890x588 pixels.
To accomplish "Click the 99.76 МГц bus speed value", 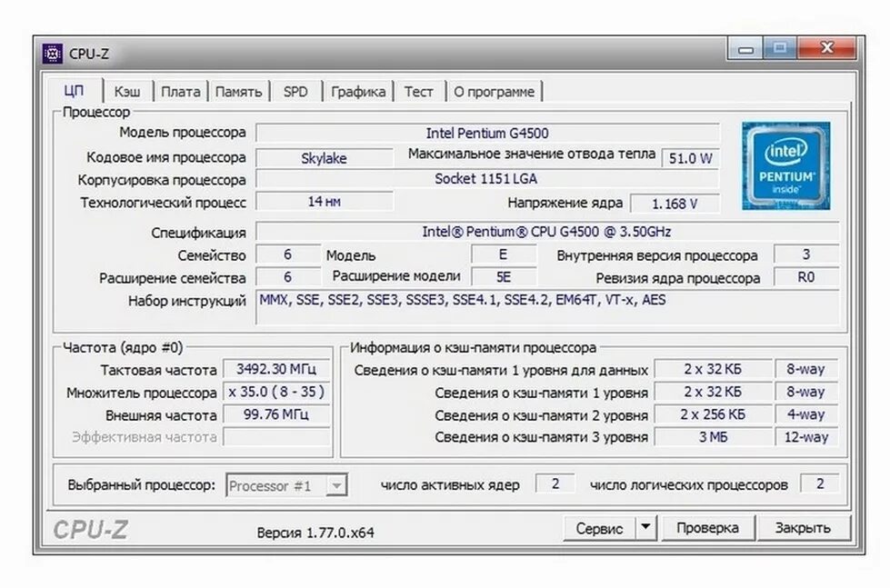I will click(x=276, y=414).
